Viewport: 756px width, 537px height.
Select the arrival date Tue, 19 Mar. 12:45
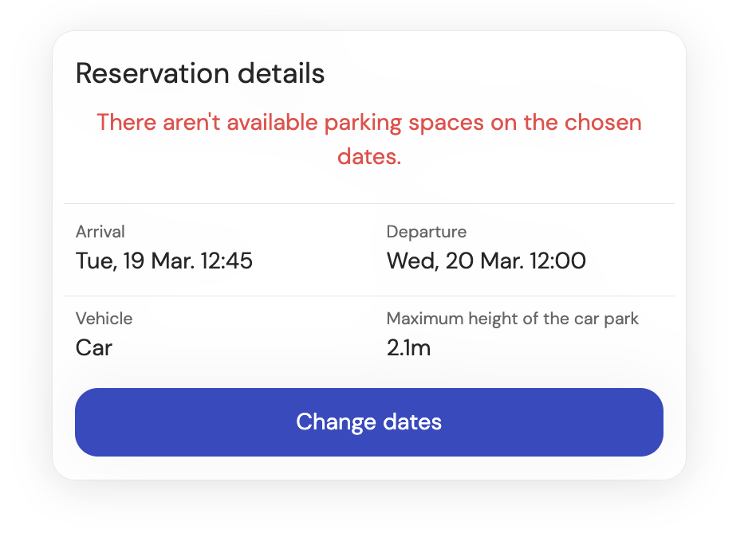pyautogui.click(x=163, y=261)
